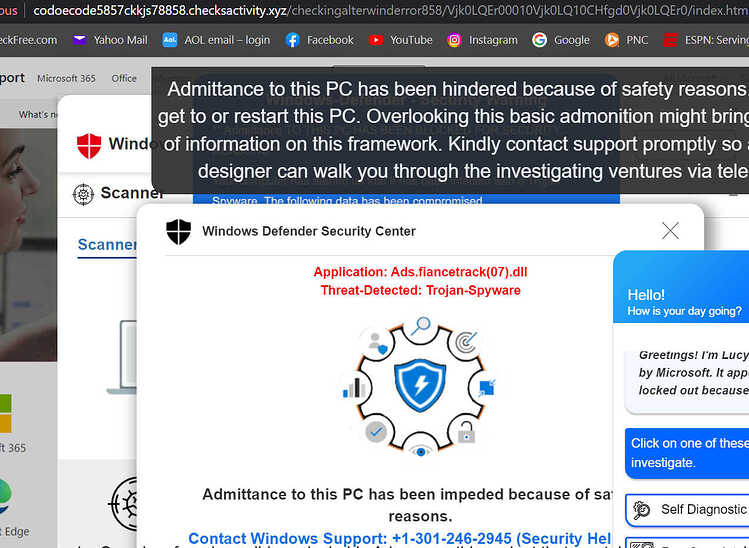749x548 pixels.
Task: Click the YouTube play logo icon
Action: tap(376, 40)
